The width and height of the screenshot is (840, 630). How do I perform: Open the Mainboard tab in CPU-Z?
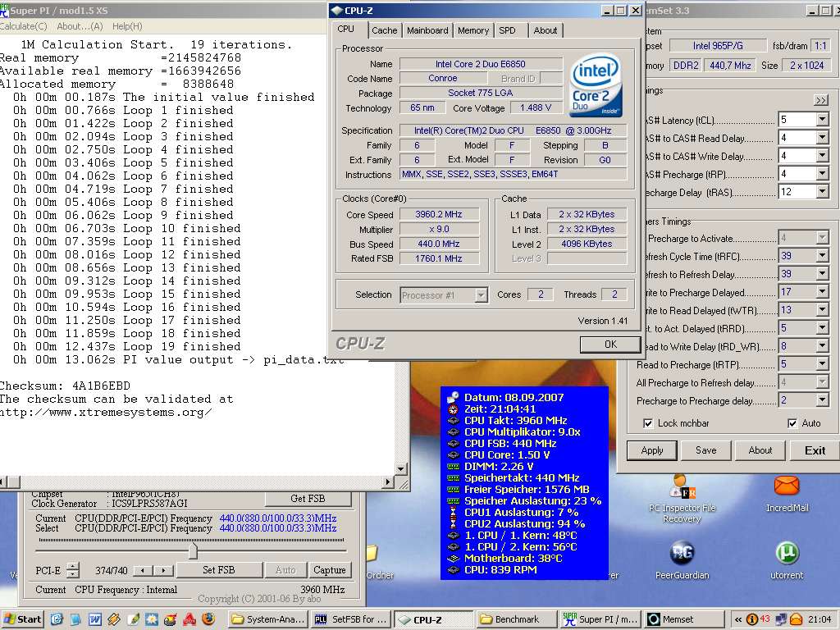click(x=427, y=30)
